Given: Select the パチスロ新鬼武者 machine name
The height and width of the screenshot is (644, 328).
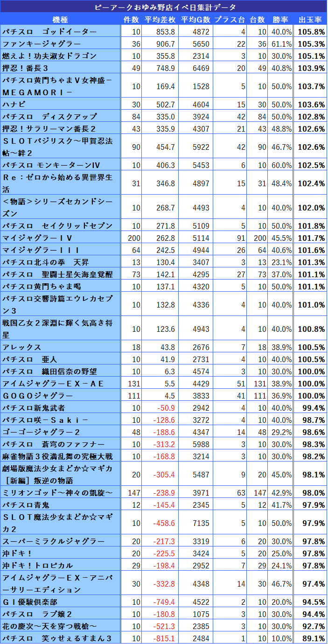Looking at the screenshot, I should point(34,408).
